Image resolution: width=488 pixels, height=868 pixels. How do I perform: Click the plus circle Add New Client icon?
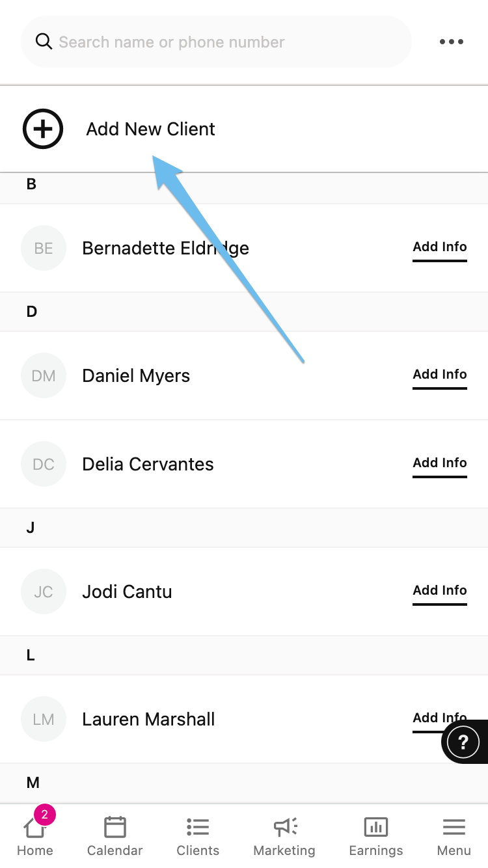tap(43, 129)
